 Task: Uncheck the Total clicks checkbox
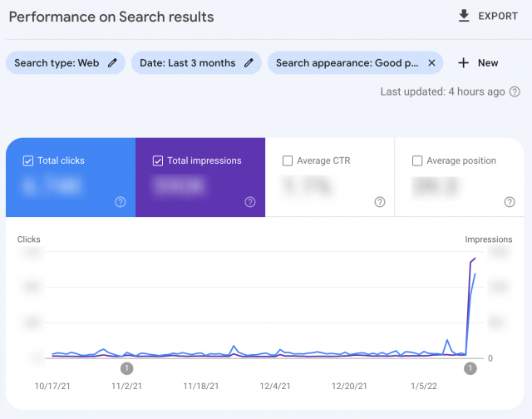[x=28, y=160]
